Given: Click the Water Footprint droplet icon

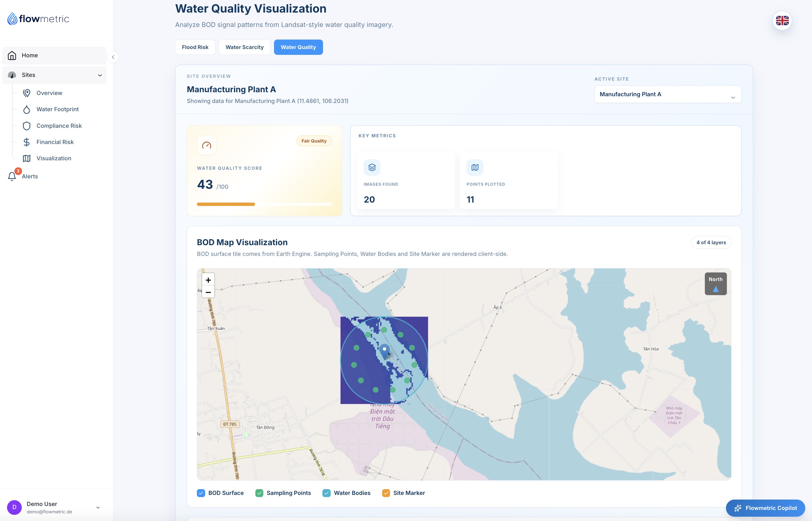Looking at the screenshot, I should pyautogui.click(x=27, y=109).
